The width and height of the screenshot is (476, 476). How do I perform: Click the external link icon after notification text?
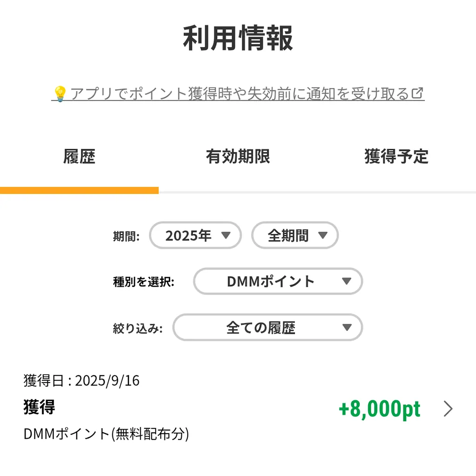(418, 93)
